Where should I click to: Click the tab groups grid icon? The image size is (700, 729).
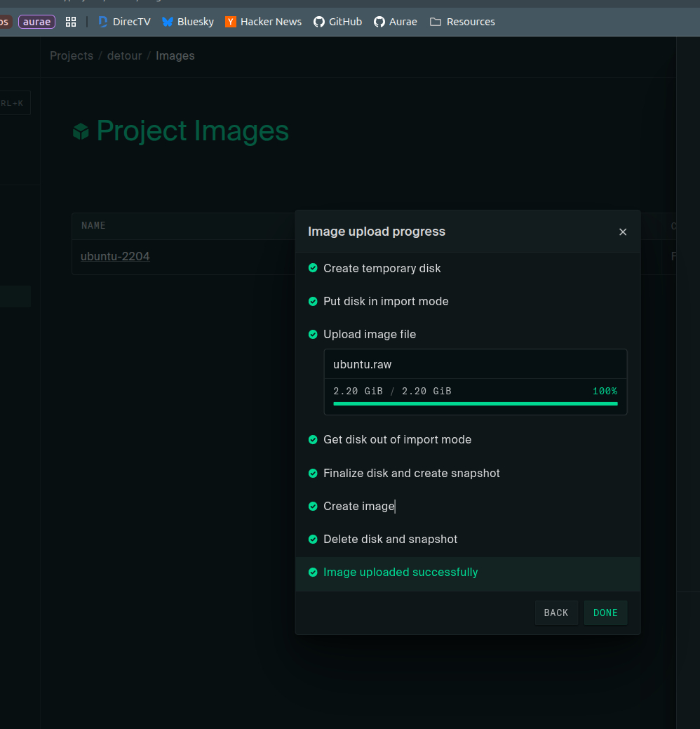click(71, 22)
